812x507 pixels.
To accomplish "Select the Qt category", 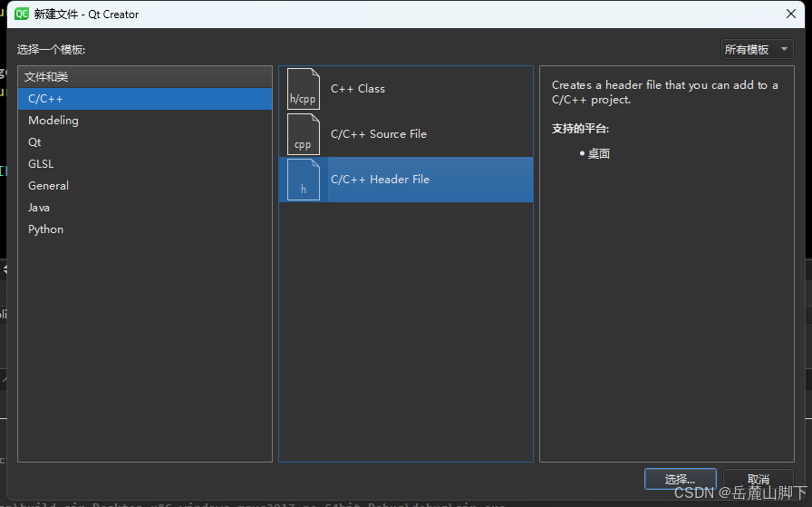I will [145, 142].
